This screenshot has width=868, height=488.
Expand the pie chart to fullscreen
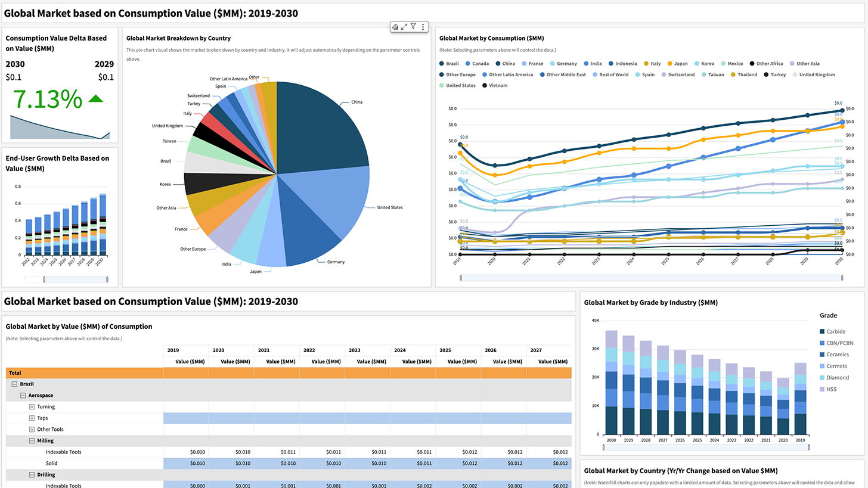click(x=404, y=27)
